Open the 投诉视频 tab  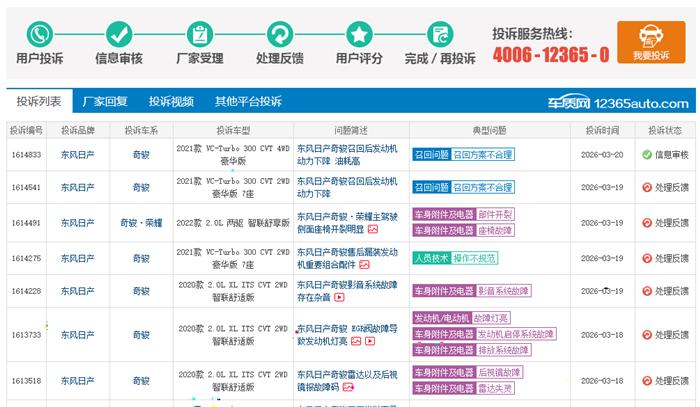coord(171,101)
